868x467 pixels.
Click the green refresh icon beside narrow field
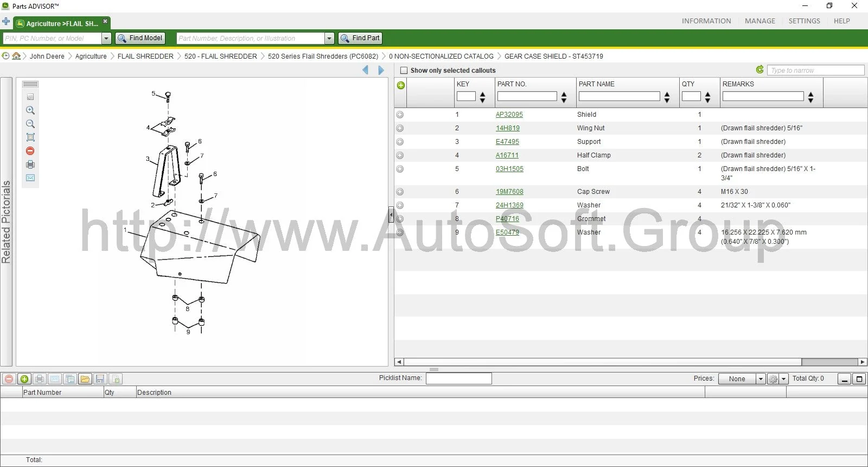tap(759, 70)
